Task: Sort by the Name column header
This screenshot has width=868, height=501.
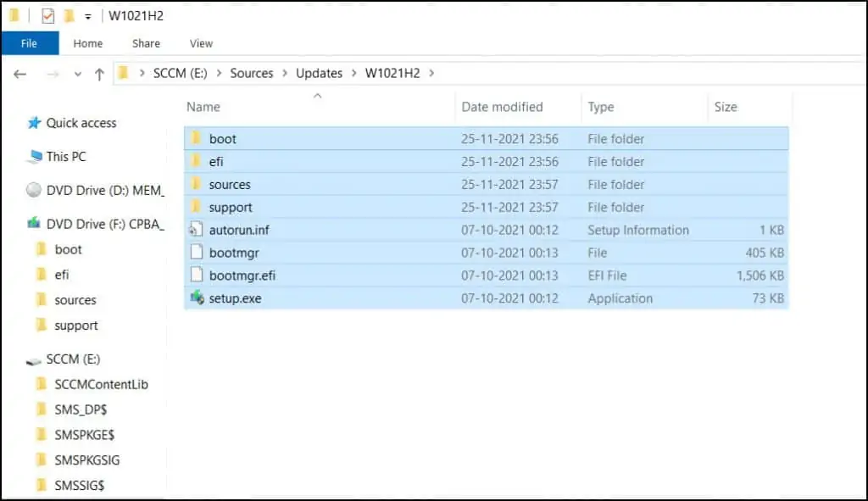Action: pyautogui.click(x=203, y=107)
